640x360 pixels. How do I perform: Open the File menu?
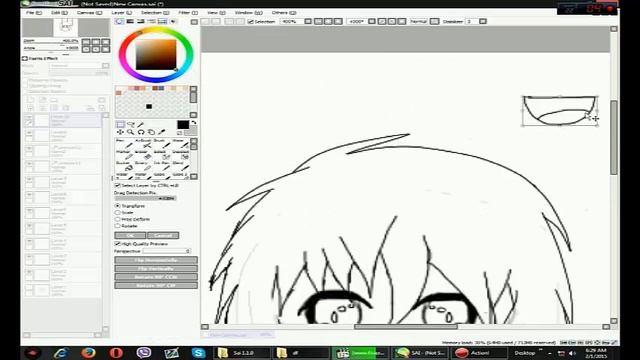[x=33, y=13]
